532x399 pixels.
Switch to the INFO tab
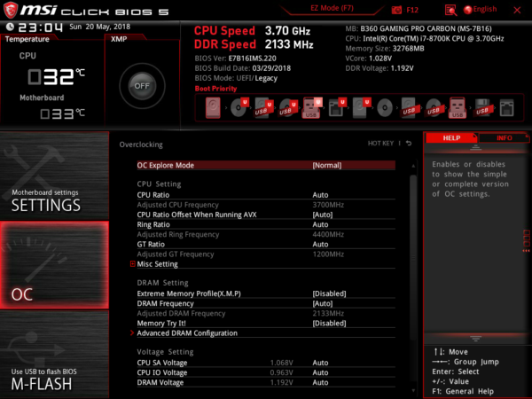(x=505, y=137)
